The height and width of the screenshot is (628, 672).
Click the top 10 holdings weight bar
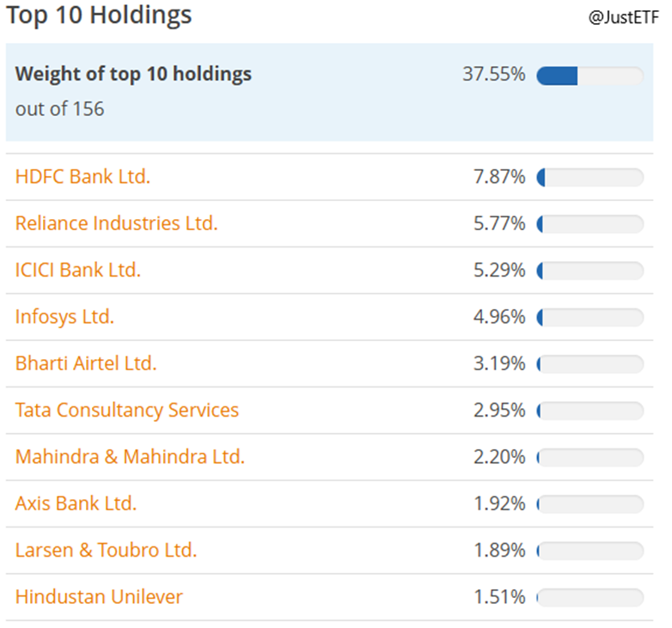coord(590,76)
